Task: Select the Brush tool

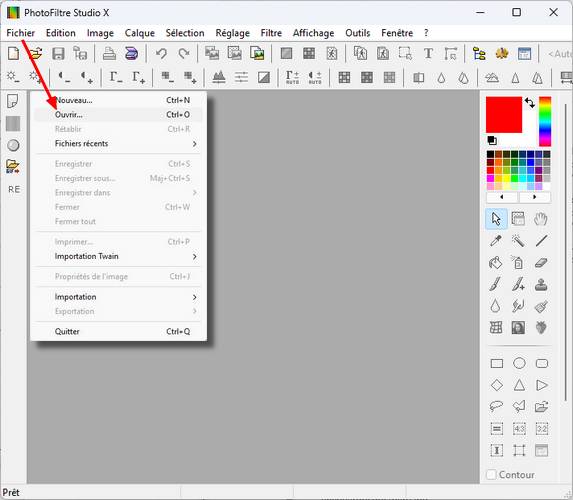Action: [x=495, y=284]
